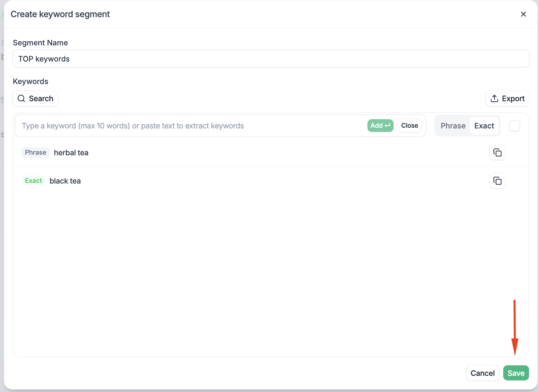
Task: Open keyword Search
Action: tap(35, 99)
